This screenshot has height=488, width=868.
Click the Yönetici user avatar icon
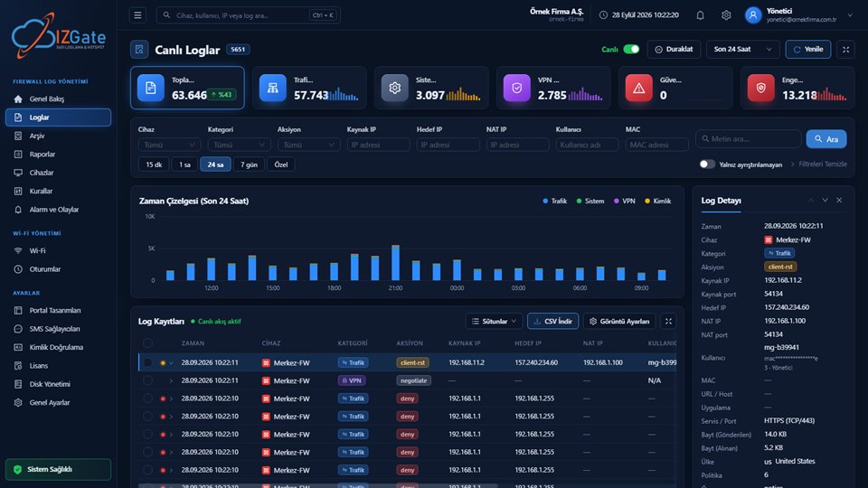pos(753,15)
